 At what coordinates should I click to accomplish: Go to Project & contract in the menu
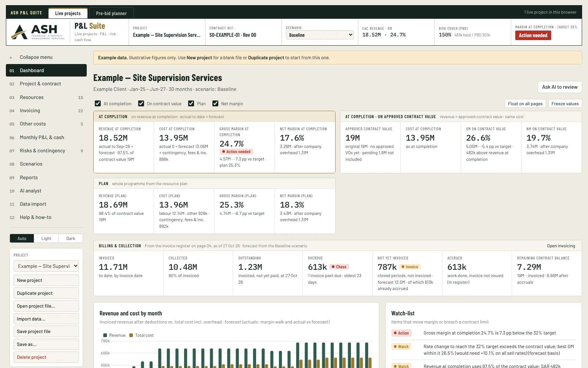[46, 84]
